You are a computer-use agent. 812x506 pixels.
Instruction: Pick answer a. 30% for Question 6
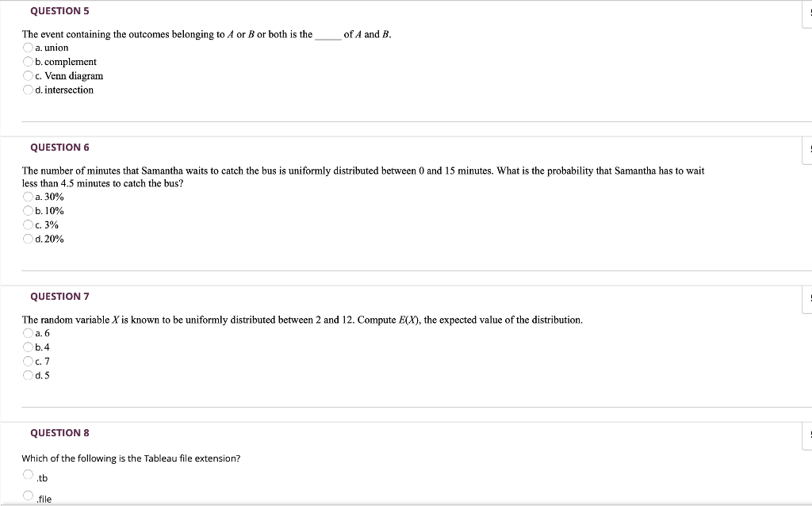[x=27, y=197]
